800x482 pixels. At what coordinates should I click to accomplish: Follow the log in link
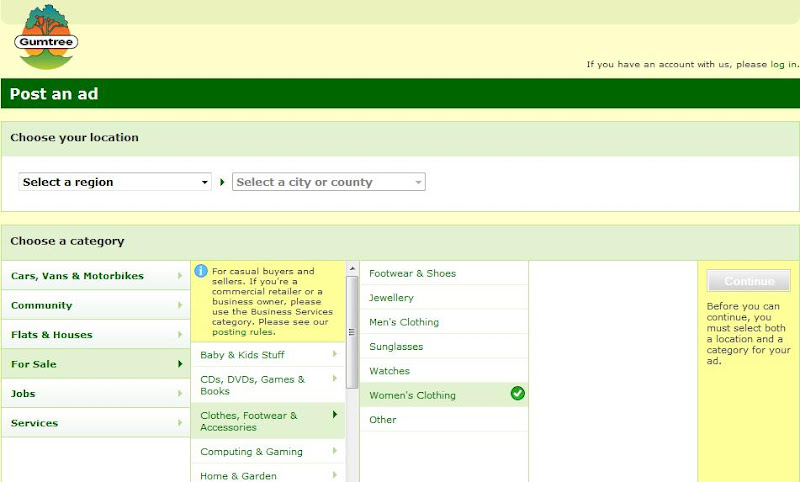pyautogui.click(x=783, y=64)
